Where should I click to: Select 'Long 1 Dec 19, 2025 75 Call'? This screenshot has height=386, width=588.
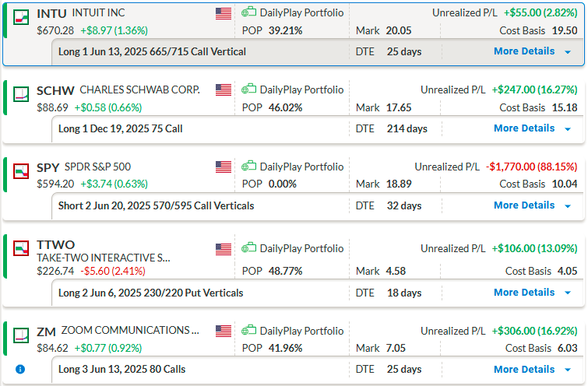click(x=121, y=129)
